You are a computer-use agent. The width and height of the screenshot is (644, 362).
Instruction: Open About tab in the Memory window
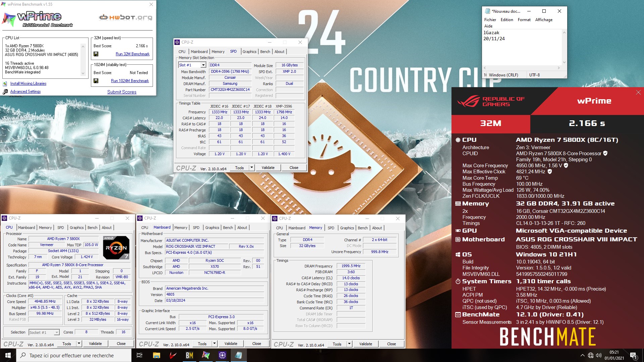point(377,228)
